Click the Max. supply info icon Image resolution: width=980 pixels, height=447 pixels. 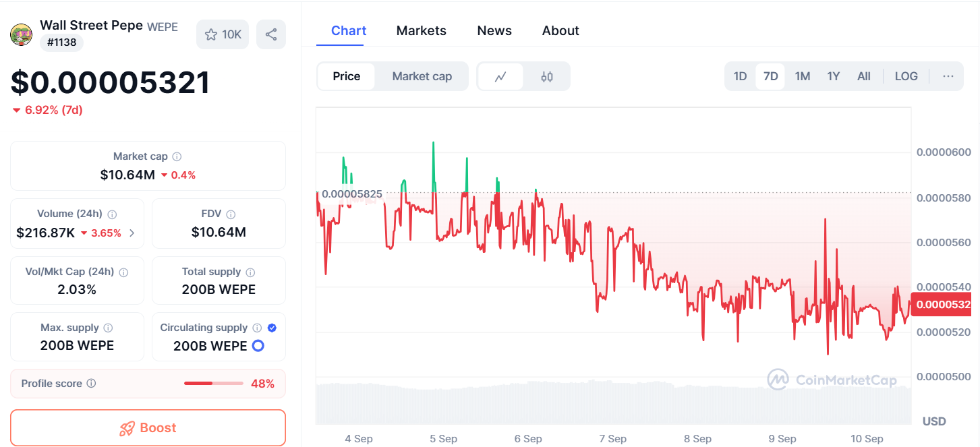108,328
